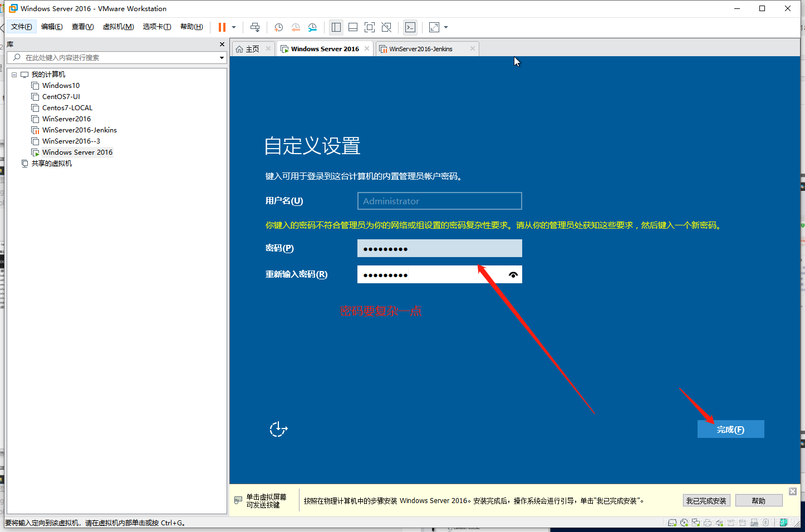Close the 库 library panel
805x532 pixels.
coord(222,44)
